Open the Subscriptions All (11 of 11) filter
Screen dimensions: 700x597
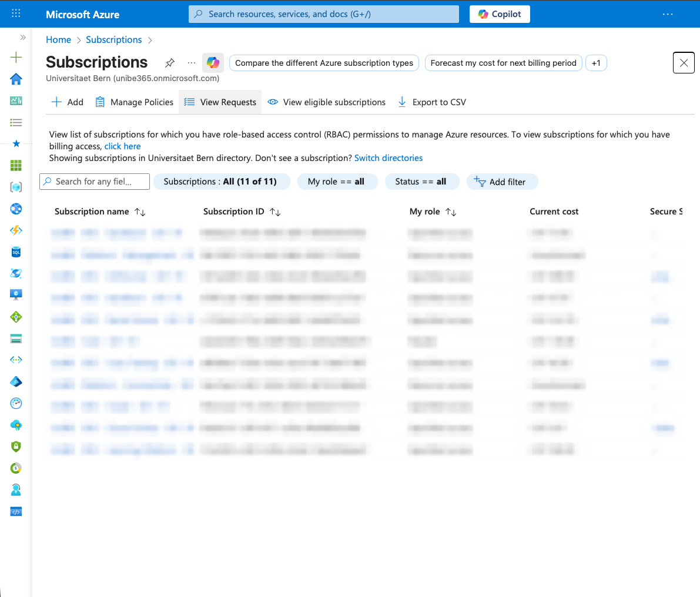pyautogui.click(x=220, y=182)
